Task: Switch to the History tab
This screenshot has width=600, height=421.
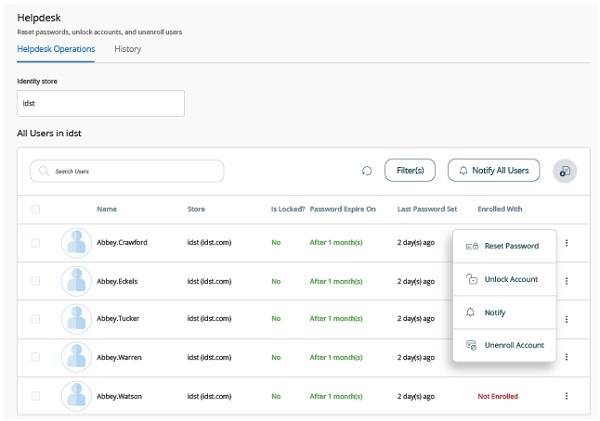Action: [x=127, y=49]
